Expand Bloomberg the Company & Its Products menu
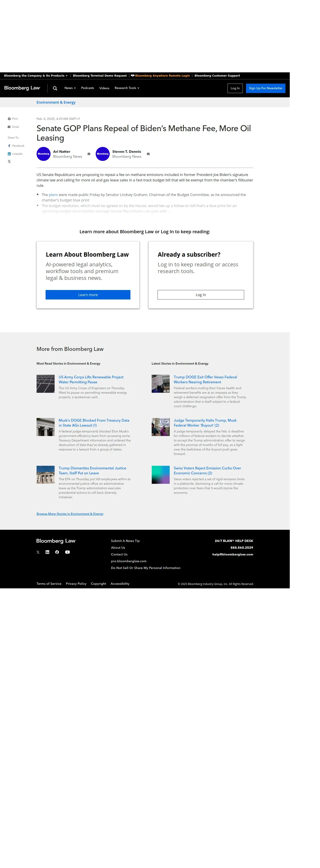This screenshot has height=868, width=320. coord(36,76)
